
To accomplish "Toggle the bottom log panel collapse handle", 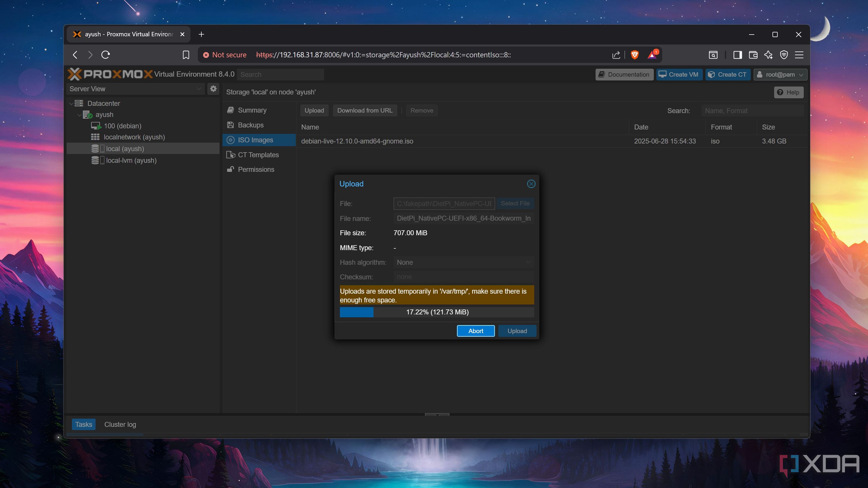I will coord(437,415).
